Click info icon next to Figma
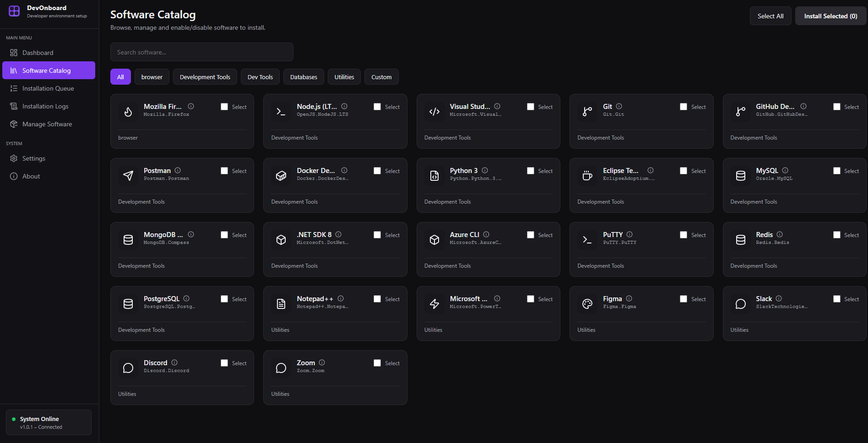 coord(629,298)
